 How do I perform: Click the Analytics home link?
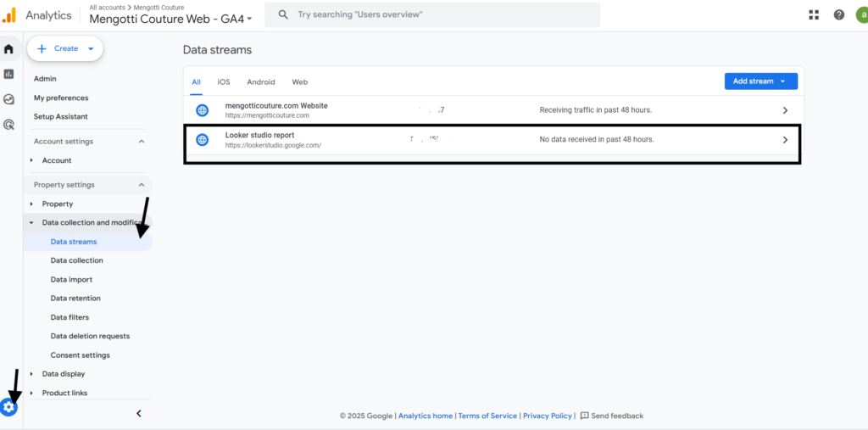(426, 416)
